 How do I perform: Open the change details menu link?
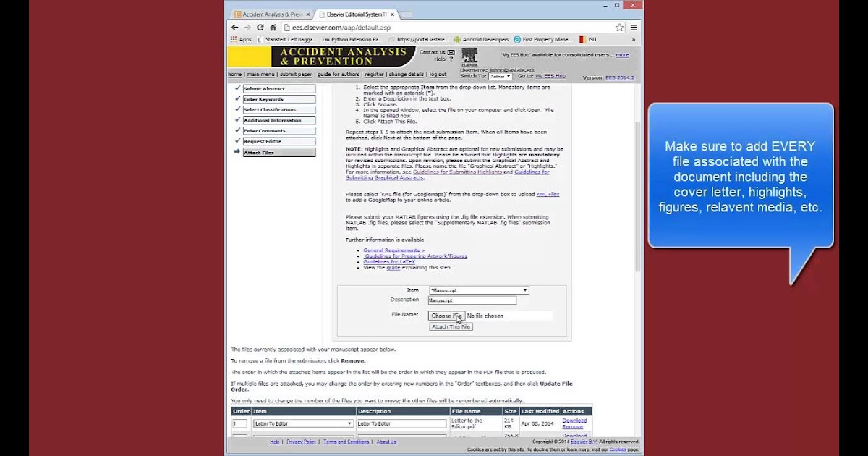click(x=407, y=74)
